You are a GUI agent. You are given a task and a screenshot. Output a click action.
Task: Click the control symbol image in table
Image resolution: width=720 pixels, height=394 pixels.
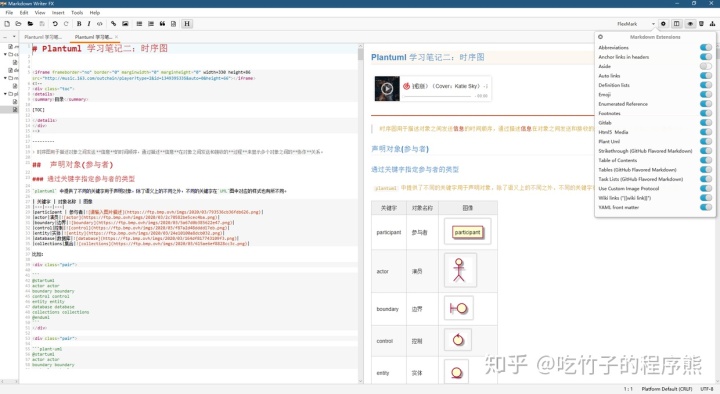point(458,340)
